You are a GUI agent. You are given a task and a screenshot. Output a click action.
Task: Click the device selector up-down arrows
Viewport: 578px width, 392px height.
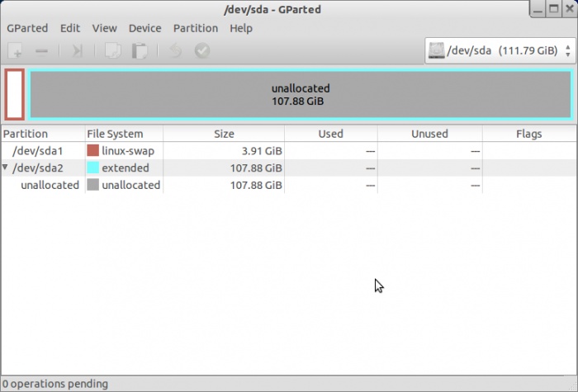point(568,51)
